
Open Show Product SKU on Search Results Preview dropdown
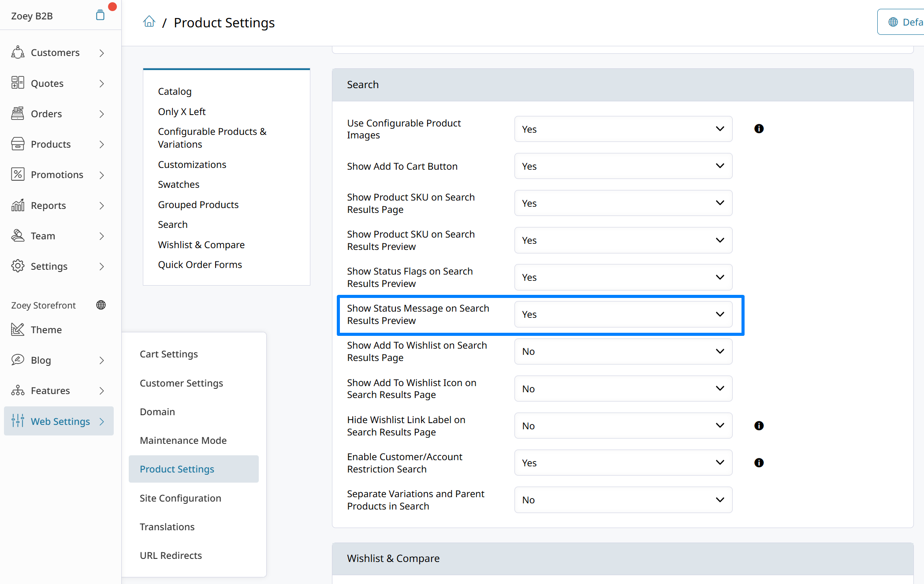(x=623, y=240)
